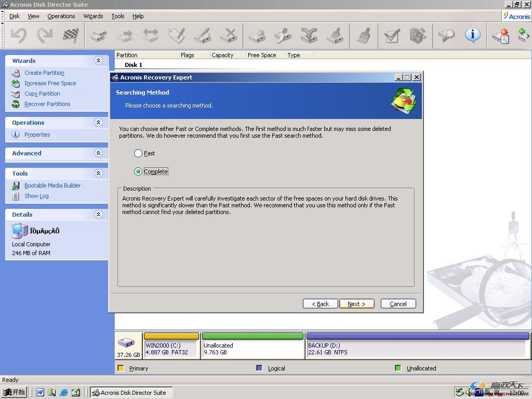Click the Create Partition sidebar icon

click(16, 73)
